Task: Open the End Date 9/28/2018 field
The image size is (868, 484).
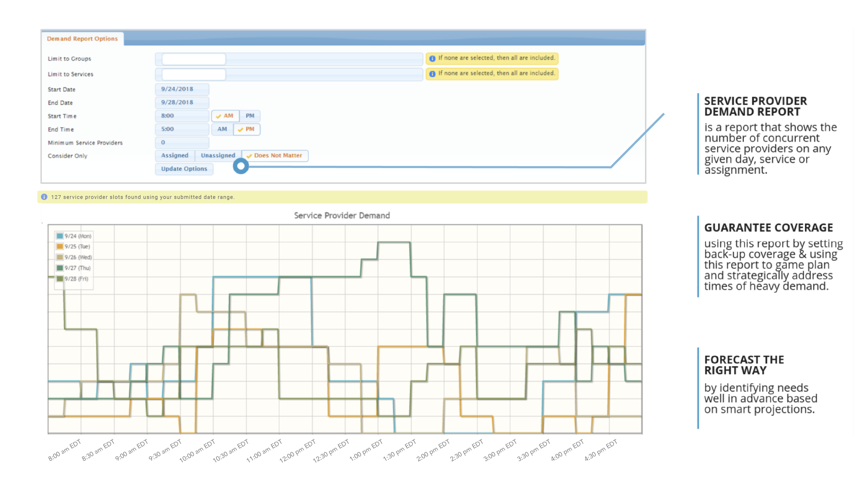Action: pyautogui.click(x=182, y=103)
